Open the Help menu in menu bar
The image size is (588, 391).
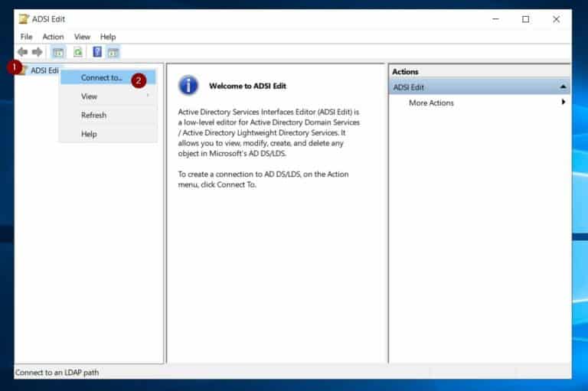point(108,37)
